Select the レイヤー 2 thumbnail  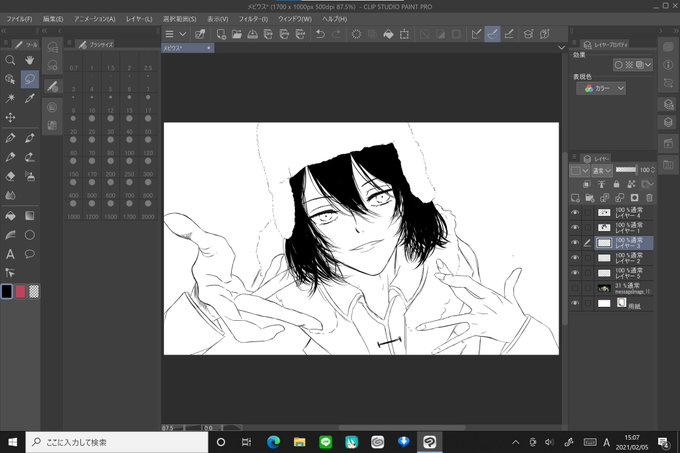pyautogui.click(x=604, y=258)
